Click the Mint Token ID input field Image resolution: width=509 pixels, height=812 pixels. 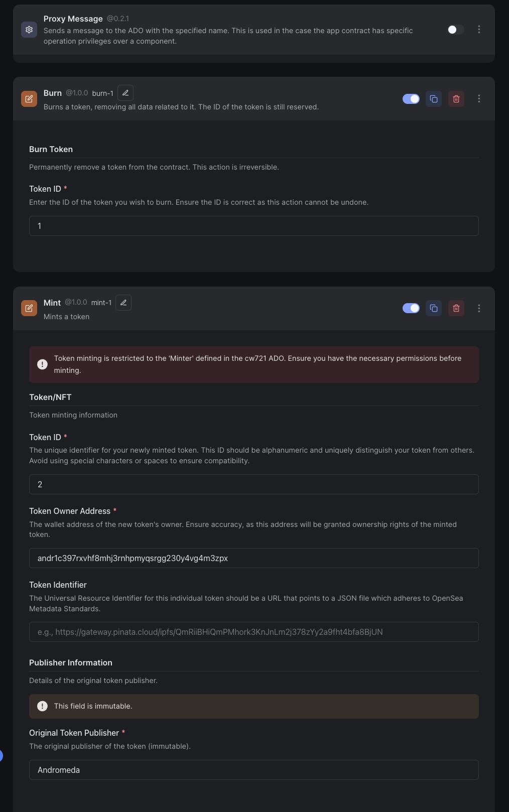(x=253, y=484)
